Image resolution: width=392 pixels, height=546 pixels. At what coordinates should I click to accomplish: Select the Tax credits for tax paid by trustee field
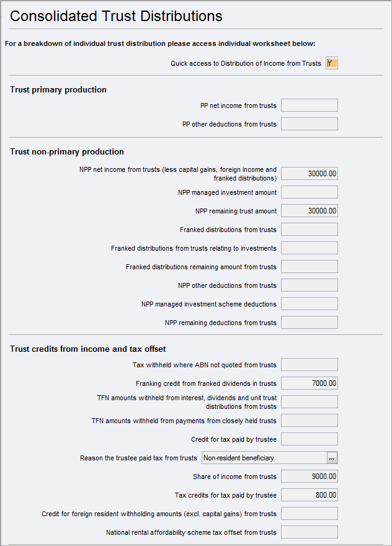(309, 495)
